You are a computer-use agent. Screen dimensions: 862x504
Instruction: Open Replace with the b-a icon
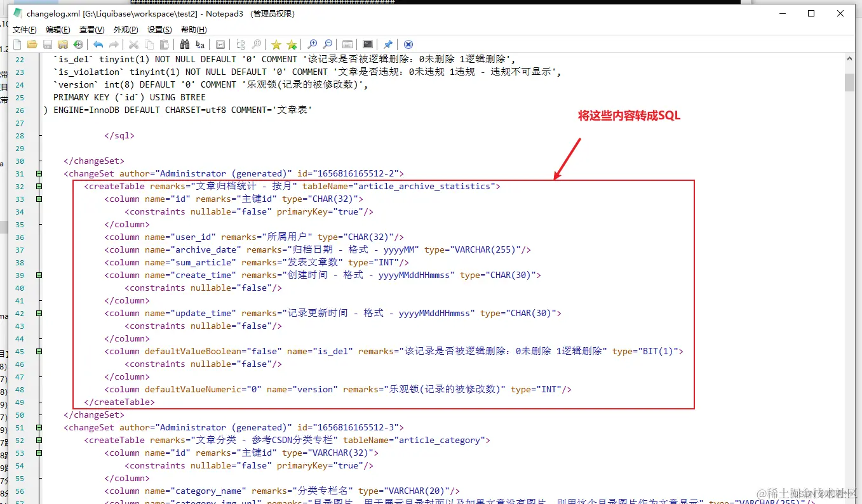(200, 44)
